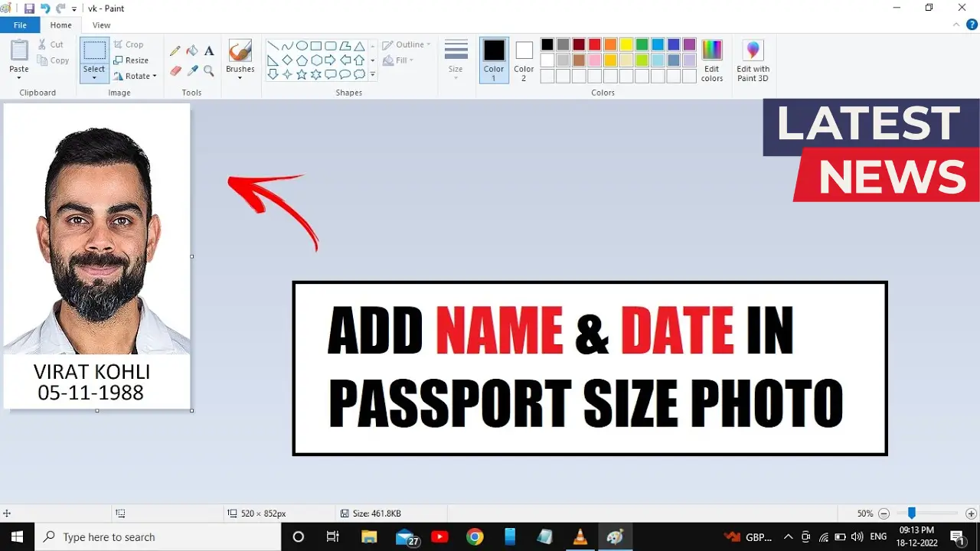This screenshot has width=980, height=551.
Task: Select the Text tool
Action: point(209,51)
